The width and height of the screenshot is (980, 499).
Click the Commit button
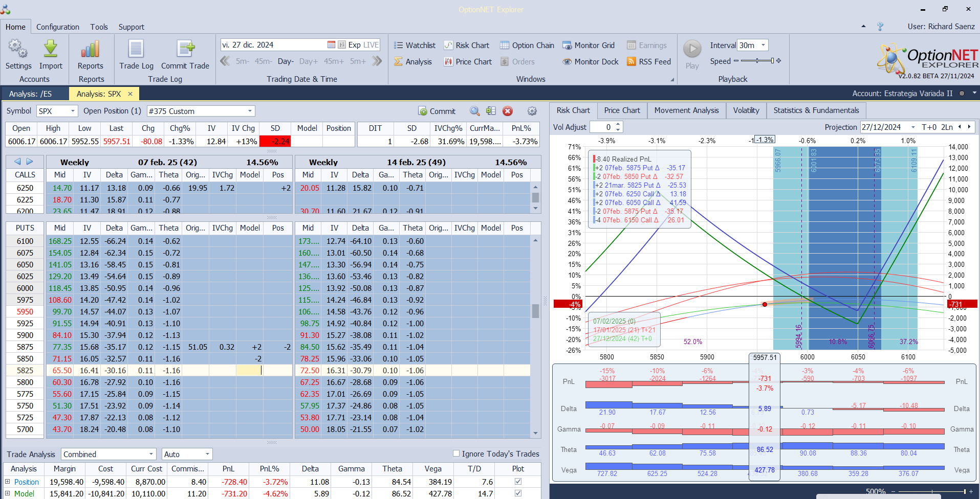point(437,111)
